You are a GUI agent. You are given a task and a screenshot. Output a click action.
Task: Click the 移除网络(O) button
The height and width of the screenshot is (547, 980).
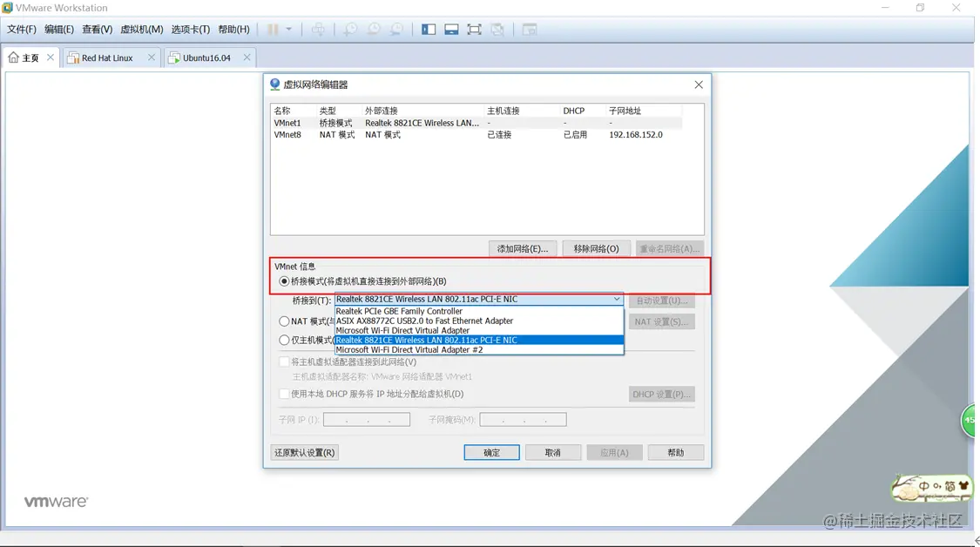tap(596, 249)
